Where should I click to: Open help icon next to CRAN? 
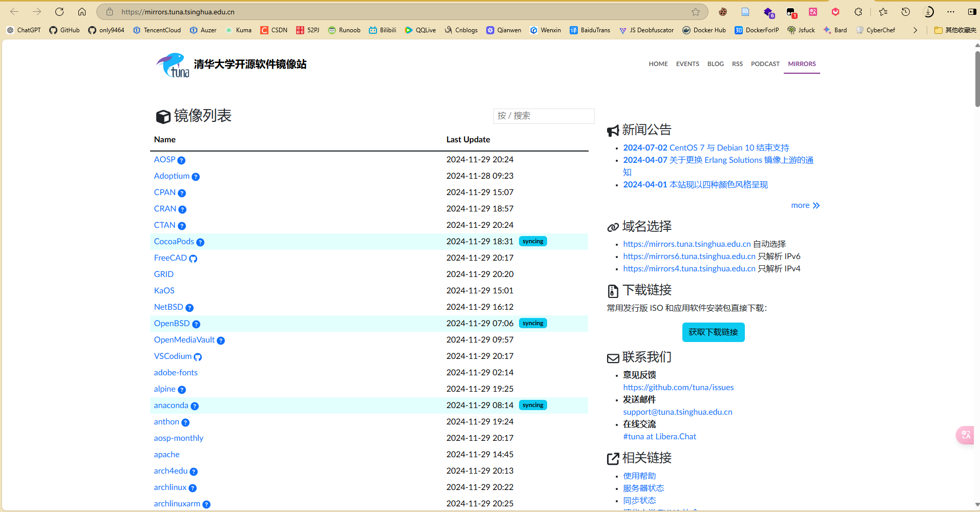click(182, 209)
